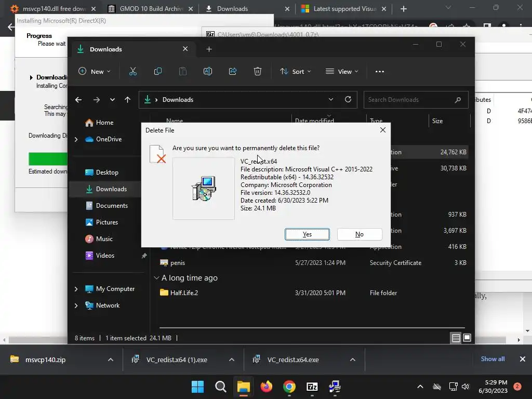
Task: Switch to GMOD 10 Build Archive tab
Action: [150, 9]
